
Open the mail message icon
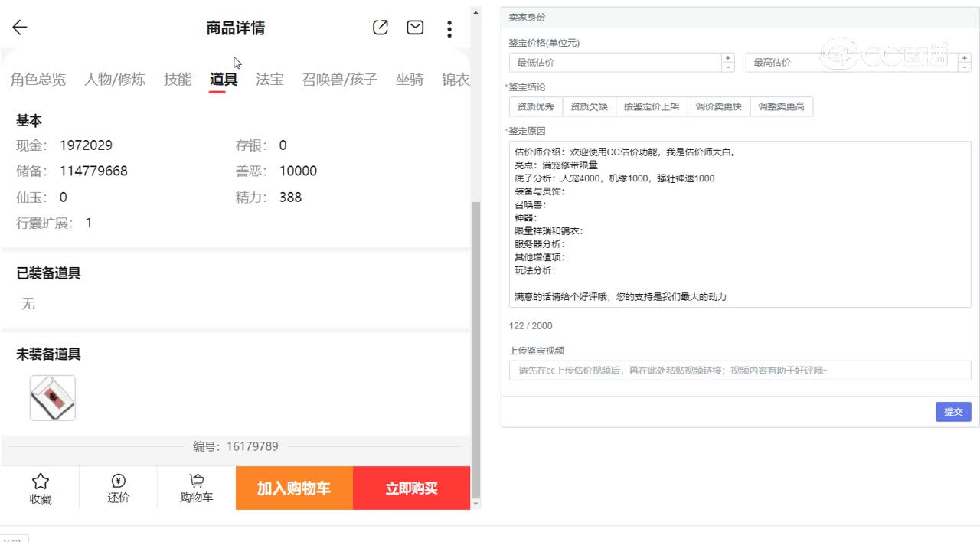tap(415, 28)
